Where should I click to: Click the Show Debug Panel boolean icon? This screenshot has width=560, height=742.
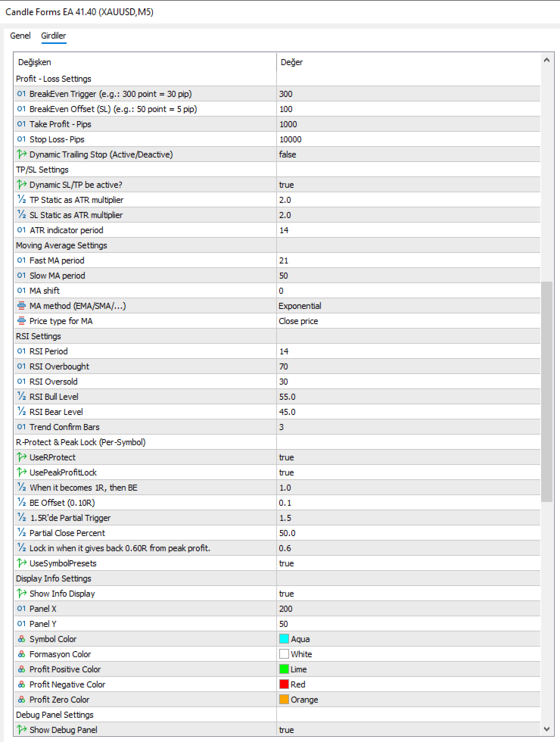21,730
